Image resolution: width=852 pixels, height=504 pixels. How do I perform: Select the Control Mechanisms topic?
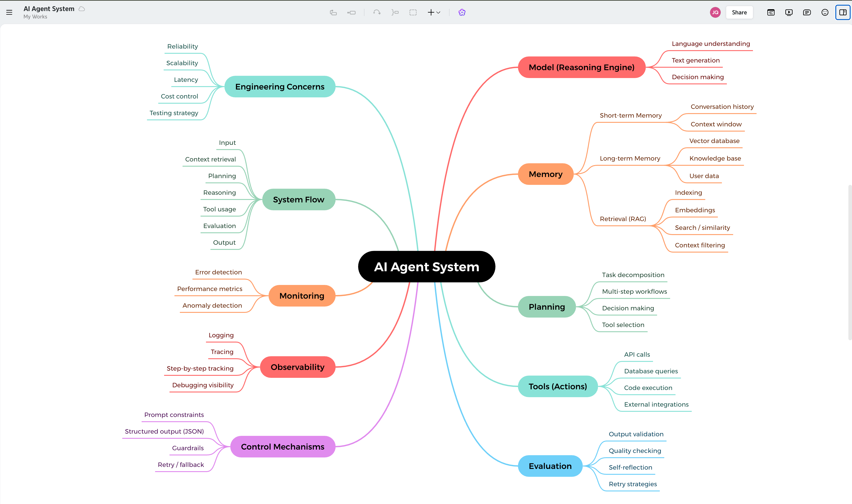(x=283, y=447)
